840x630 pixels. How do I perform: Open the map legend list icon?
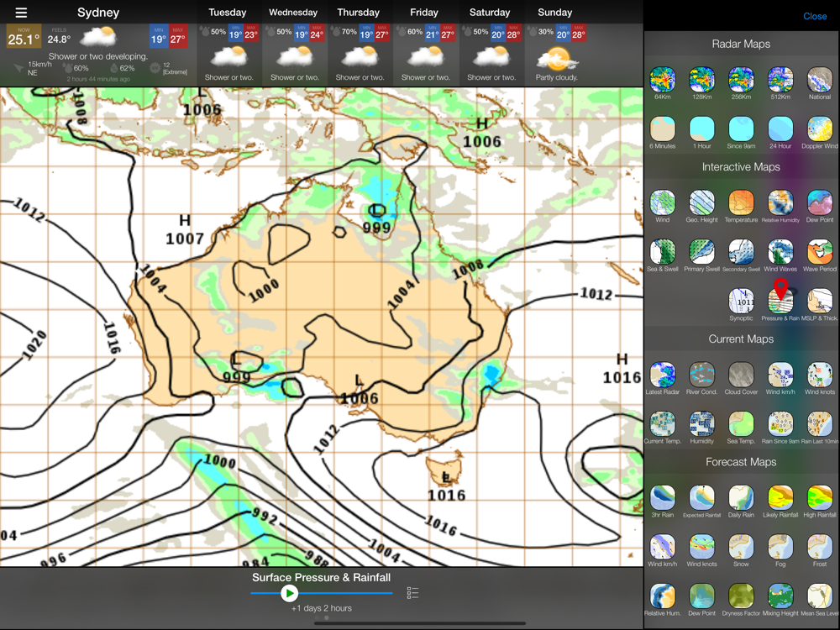pyautogui.click(x=412, y=592)
